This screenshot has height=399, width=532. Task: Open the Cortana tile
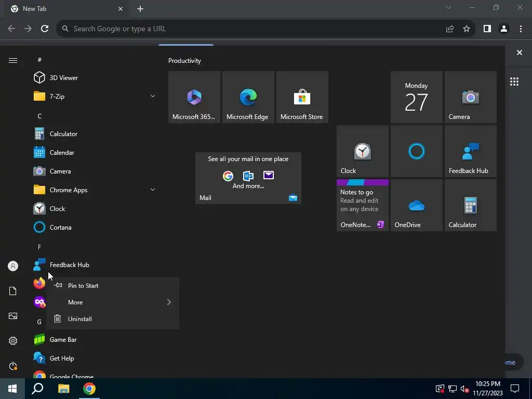[416, 151]
